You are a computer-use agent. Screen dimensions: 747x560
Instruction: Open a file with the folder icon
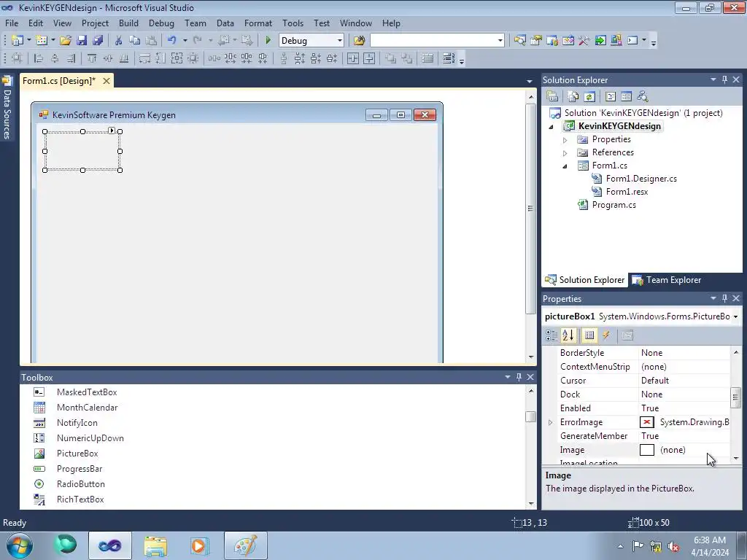click(x=66, y=41)
